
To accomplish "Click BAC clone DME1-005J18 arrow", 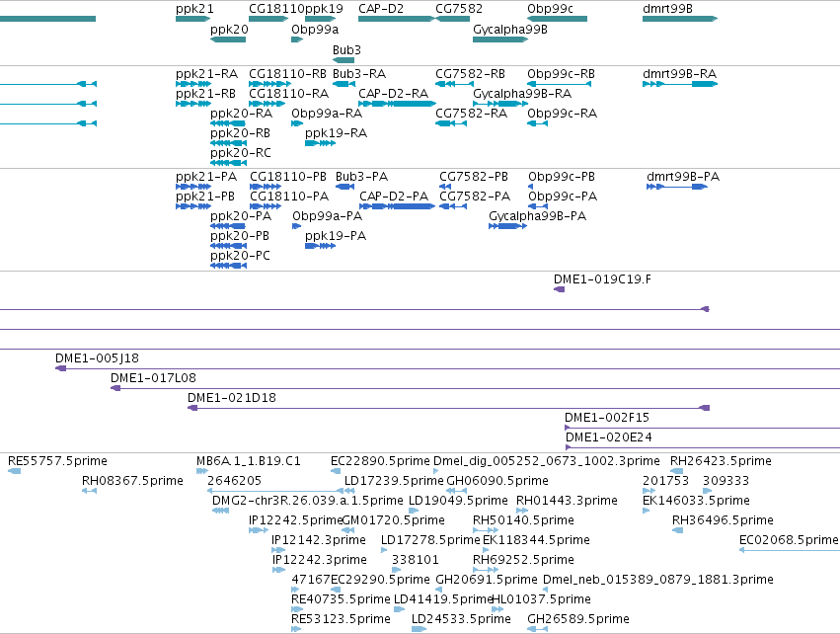I will [x=61, y=368].
